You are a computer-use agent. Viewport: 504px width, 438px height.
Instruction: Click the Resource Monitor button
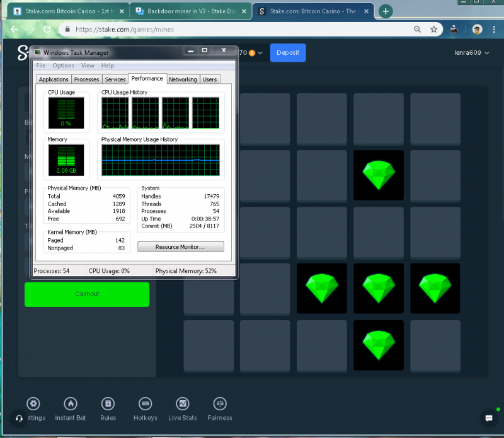click(x=181, y=247)
